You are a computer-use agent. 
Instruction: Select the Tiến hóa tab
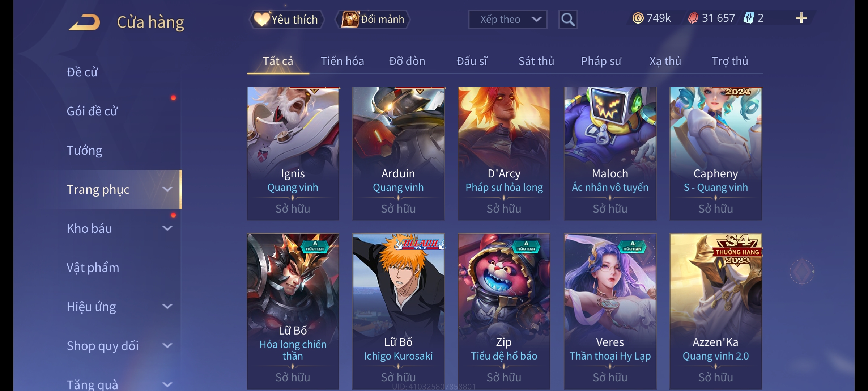(342, 61)
